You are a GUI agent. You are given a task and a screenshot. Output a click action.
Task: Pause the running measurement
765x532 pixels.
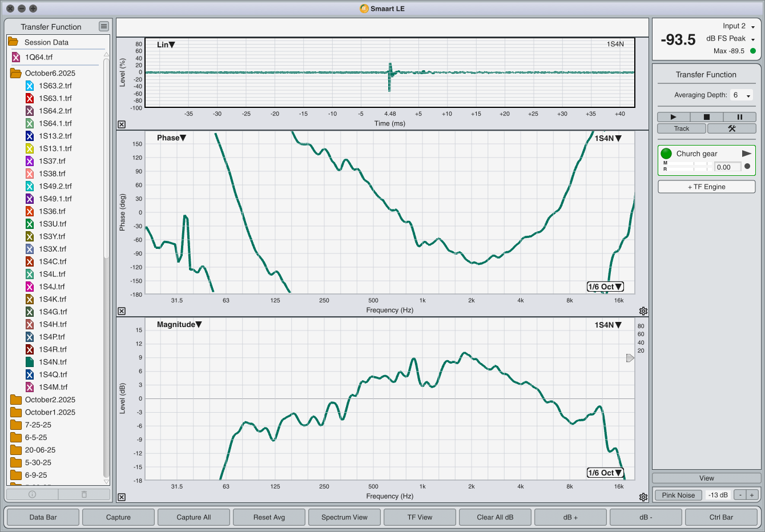pos(739,117)
